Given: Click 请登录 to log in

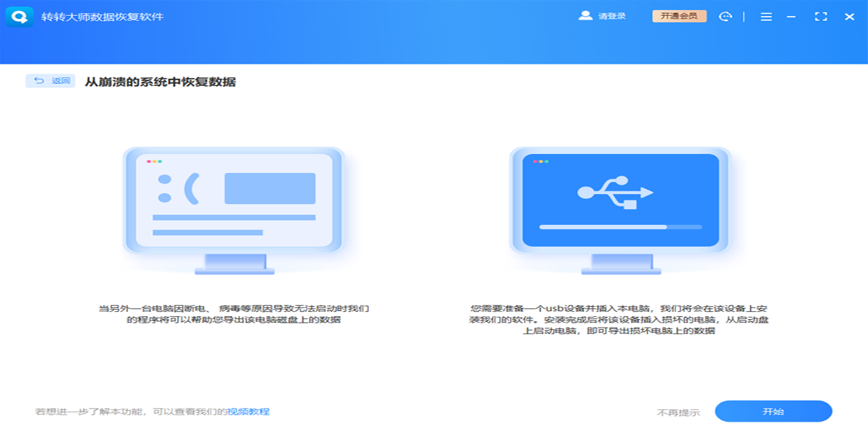Looking at the screenshot, I should coord(612,16).
